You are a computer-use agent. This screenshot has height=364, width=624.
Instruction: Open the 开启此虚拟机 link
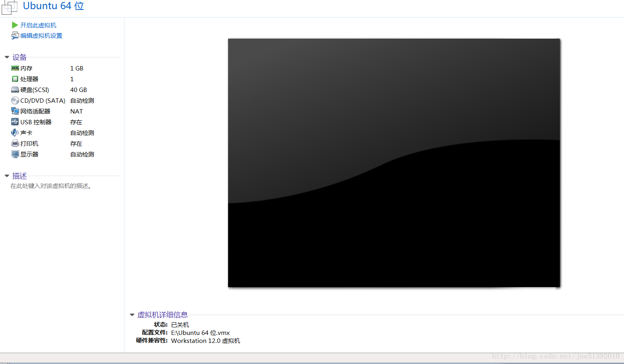tap(38, 25)
